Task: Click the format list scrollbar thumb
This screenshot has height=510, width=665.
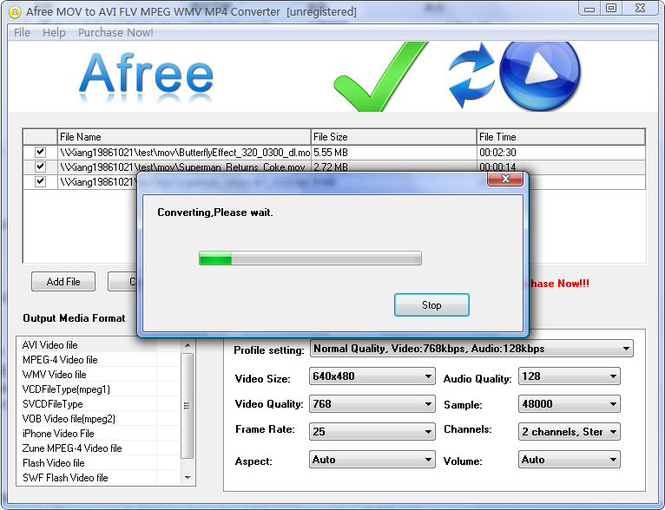Action: (x=187, y=406)
